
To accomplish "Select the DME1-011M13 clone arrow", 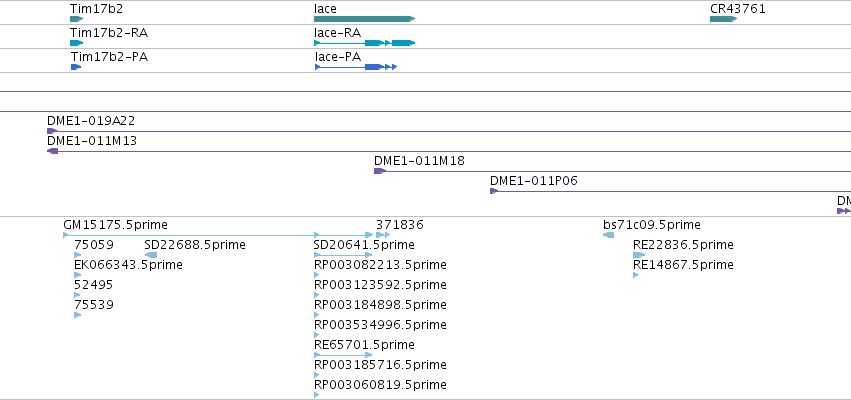I will coord(53,151).
